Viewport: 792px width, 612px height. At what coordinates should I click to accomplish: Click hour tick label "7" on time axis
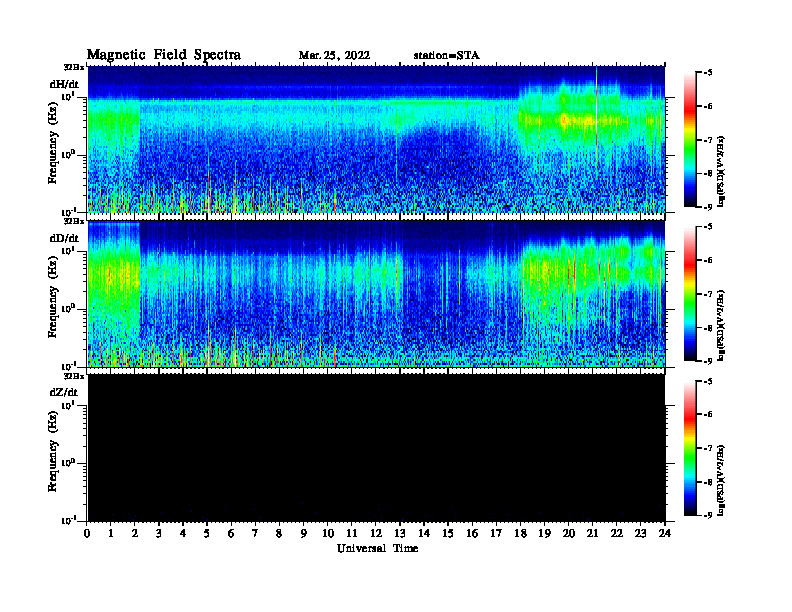255,533
